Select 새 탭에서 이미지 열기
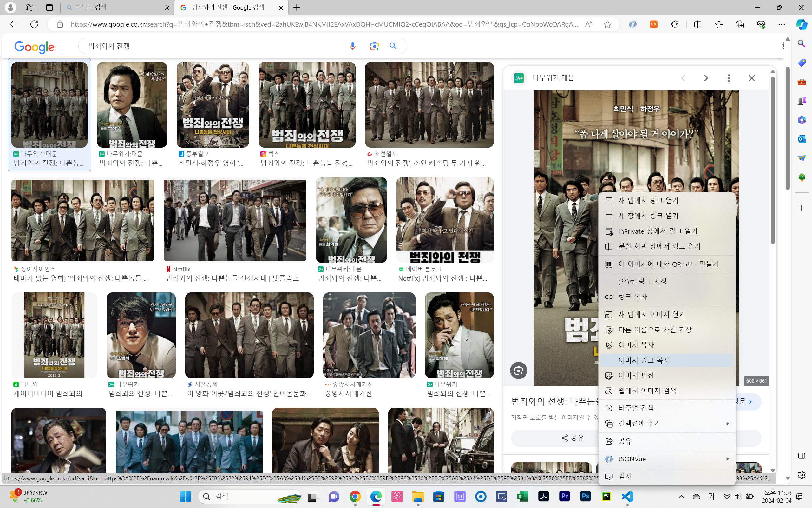Screen dimensions: 812x508 667,314
